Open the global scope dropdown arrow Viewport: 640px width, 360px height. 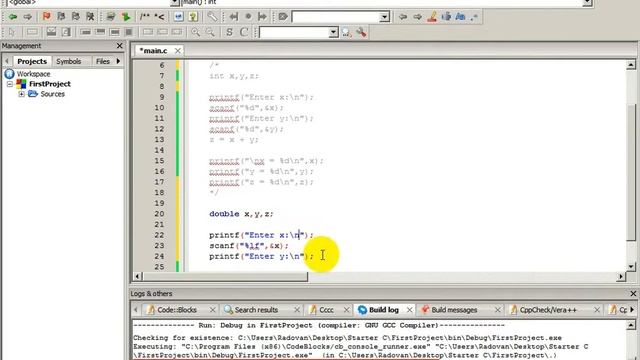point(175,2)
